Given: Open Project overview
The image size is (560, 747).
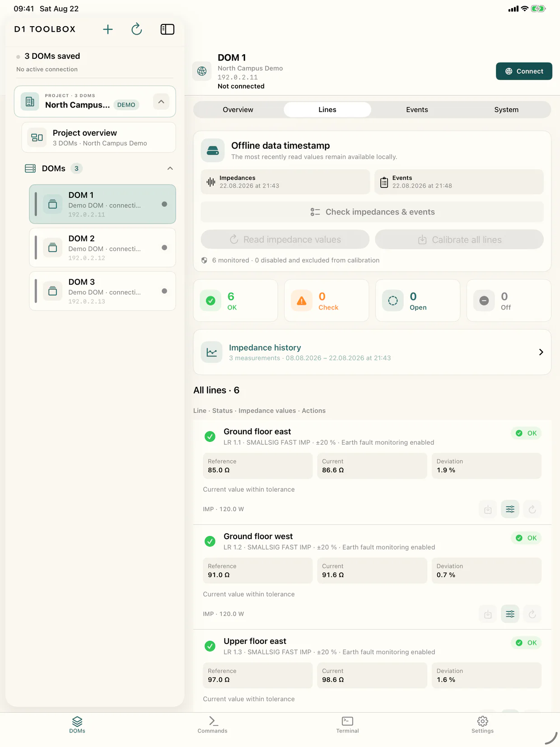Looking at the screenshot, I should (98, 137).
